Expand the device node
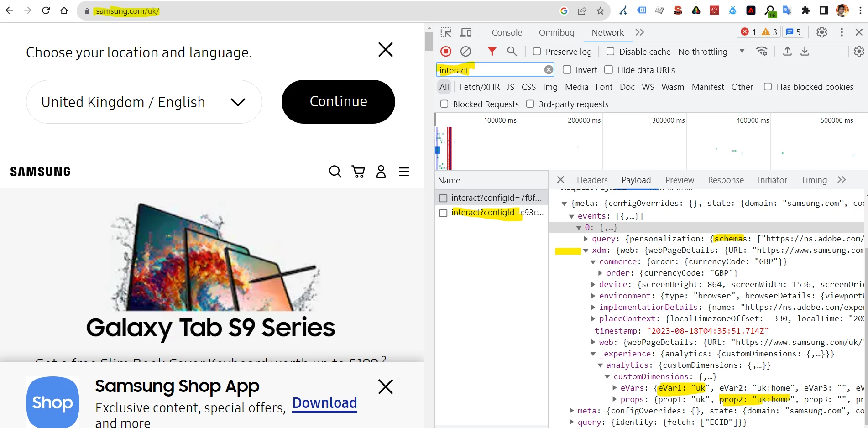The width and height of the screenshot is (868, 428). (593, 284)
